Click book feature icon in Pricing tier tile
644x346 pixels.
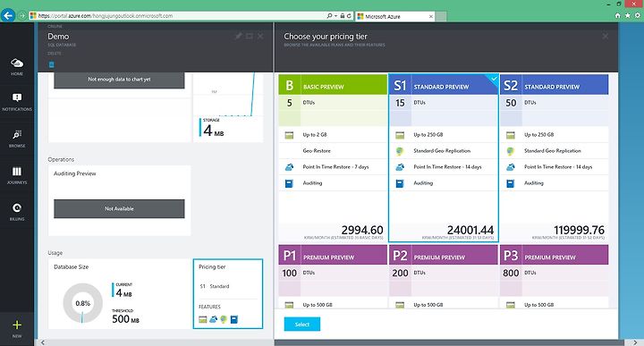pyautogui.click(x=234, y=319)
